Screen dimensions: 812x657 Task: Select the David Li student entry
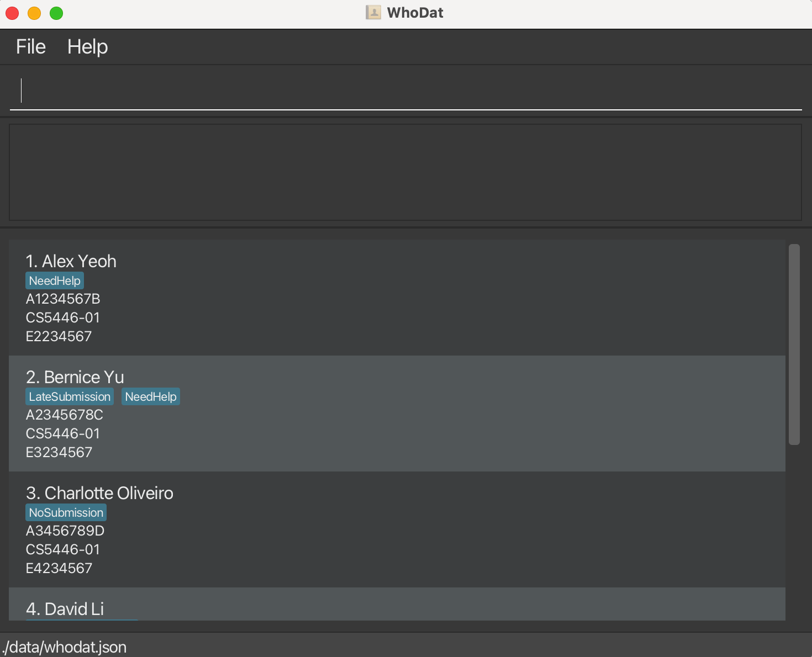[x=65, y=608]
